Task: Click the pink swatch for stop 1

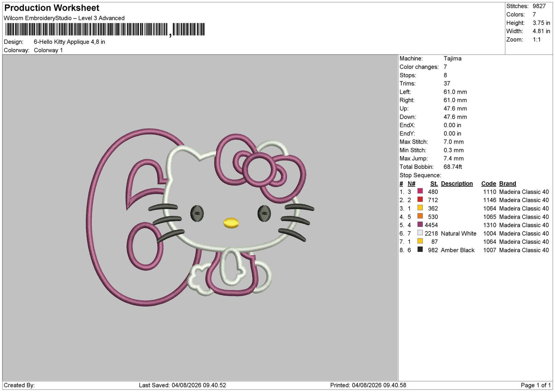Action: [x=420, y=191]
